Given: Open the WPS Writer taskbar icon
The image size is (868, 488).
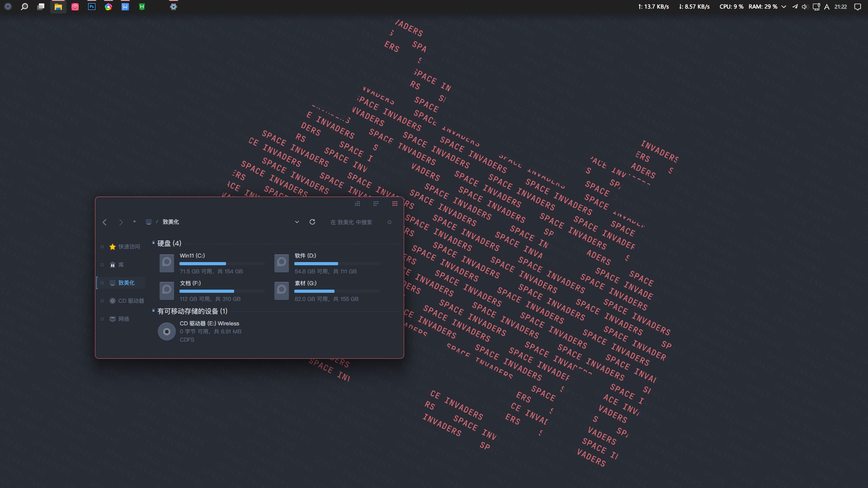Looking at the screenshot, I should (125, 7).
